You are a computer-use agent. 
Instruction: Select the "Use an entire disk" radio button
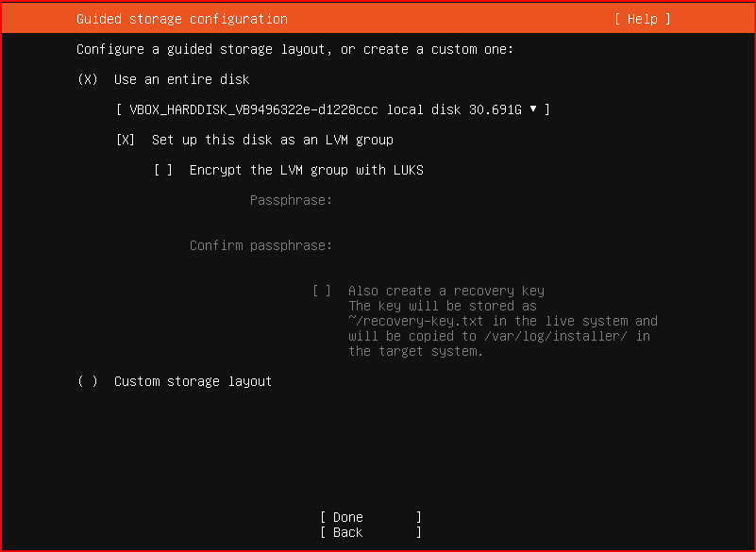point(88,79)
